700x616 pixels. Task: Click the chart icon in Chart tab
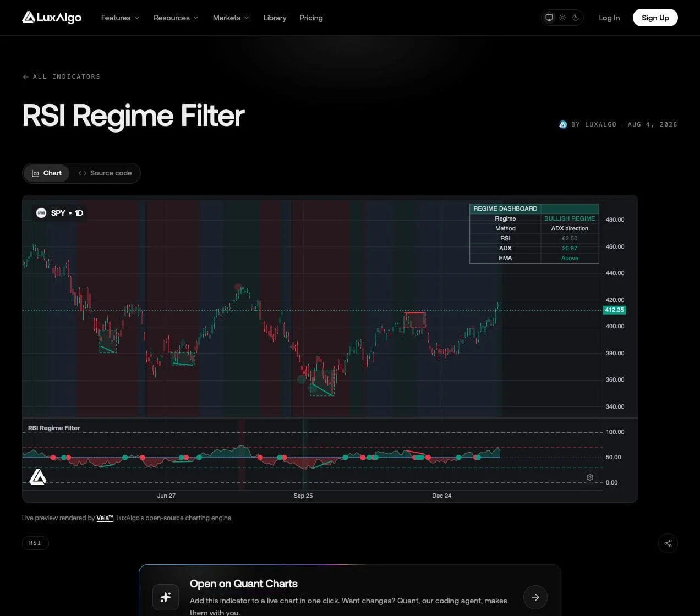coord(36,173)
